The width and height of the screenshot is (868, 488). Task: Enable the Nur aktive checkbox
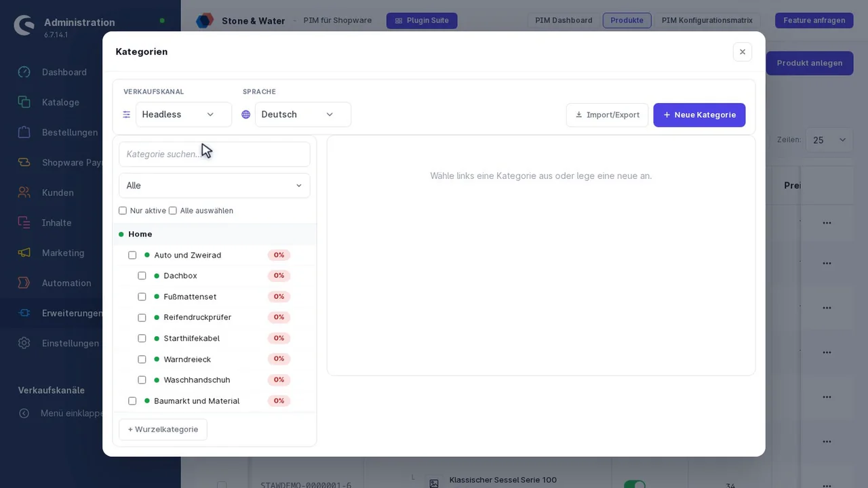[x=123, y=211]
